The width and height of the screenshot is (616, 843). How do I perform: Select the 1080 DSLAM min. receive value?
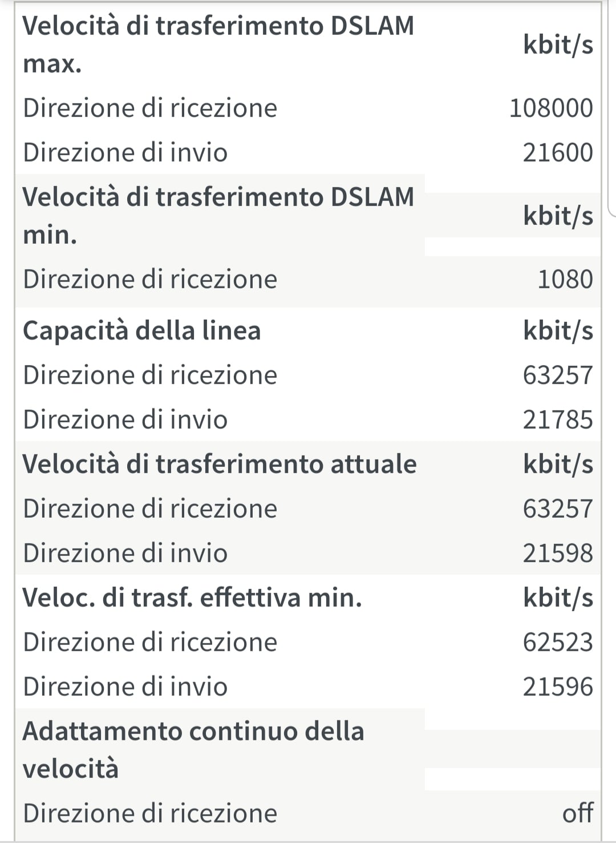point(565,280)
